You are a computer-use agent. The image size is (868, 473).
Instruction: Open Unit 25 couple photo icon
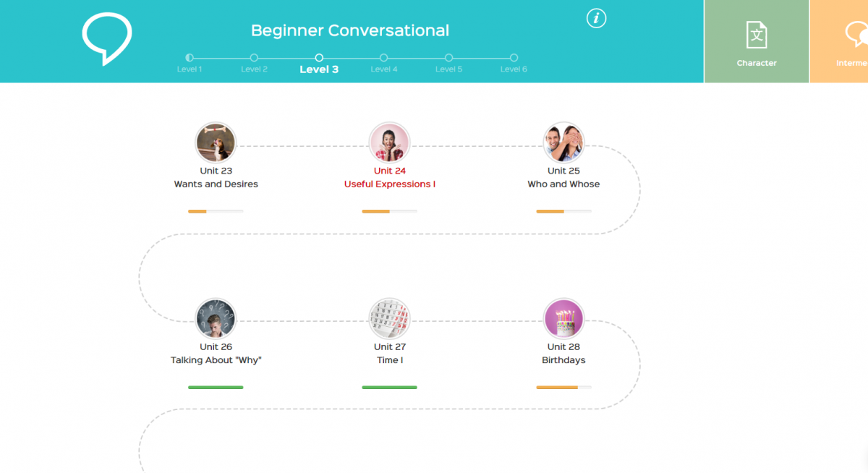tap(563, 142)
